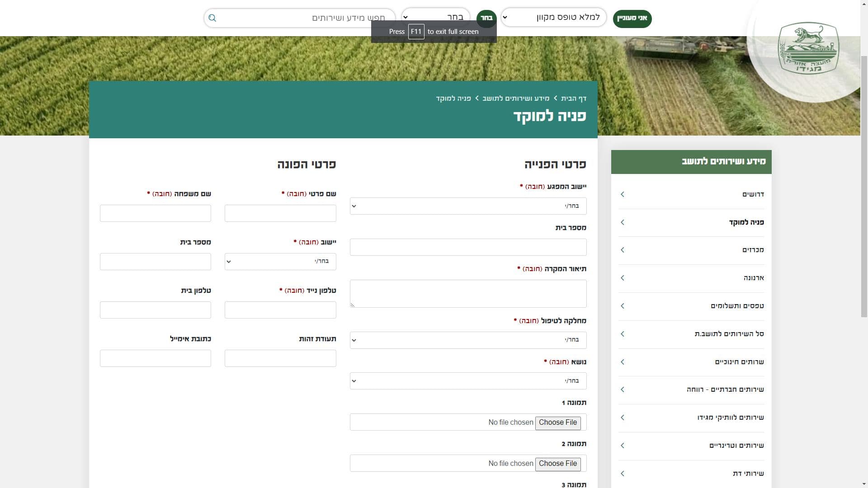Click the green בחר button

click(x=486, y=18)
